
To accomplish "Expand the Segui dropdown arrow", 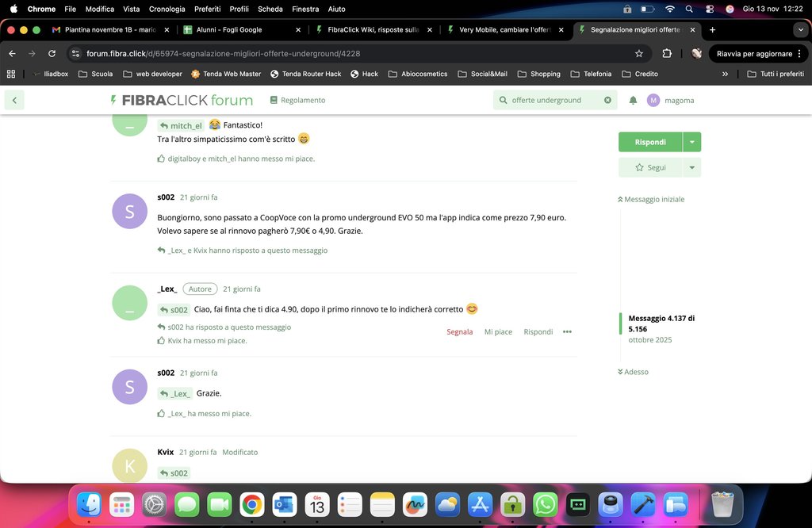I will [691, 167].
